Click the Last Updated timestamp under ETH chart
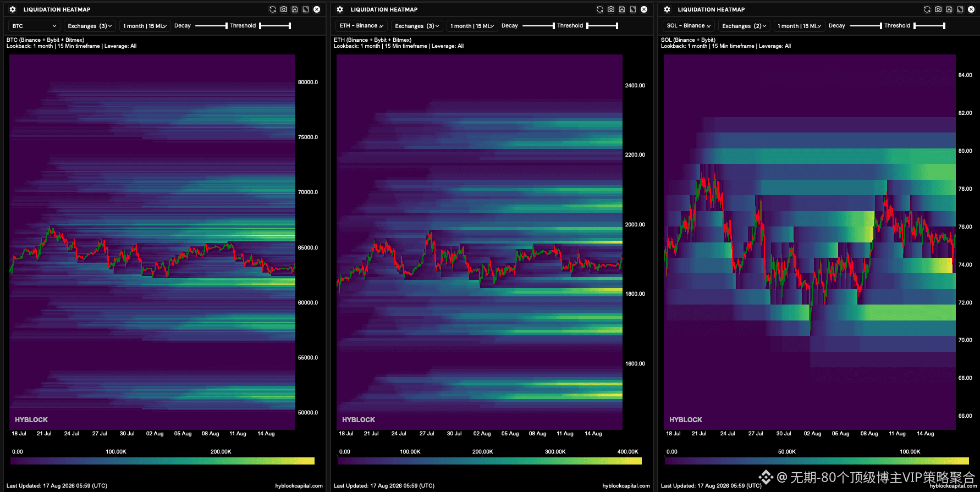The image size is (980, 492). [384, 486]
